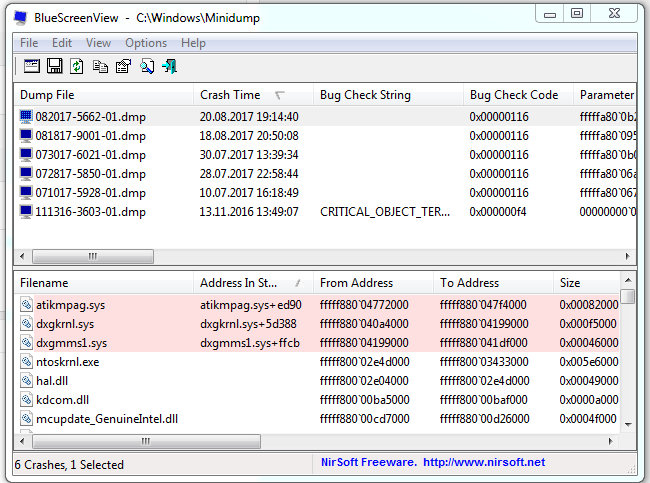
Task: Open the NirSoft website link
Action: pos(484,462)
